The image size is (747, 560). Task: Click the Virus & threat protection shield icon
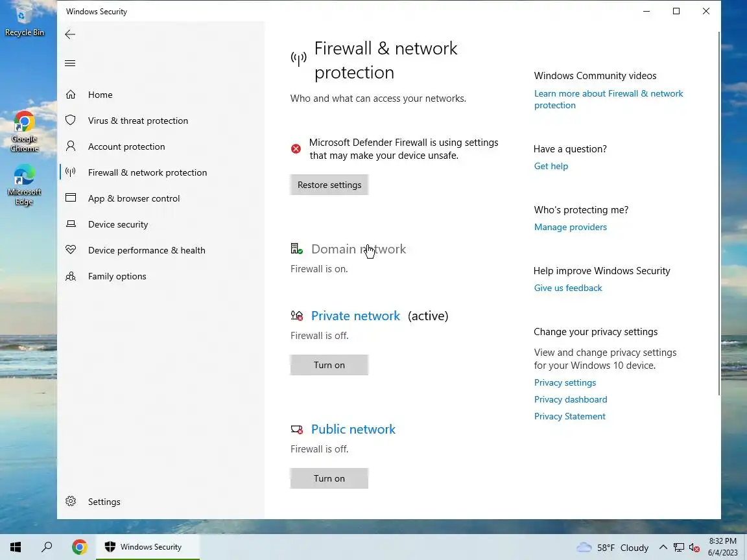coord(71,120)
